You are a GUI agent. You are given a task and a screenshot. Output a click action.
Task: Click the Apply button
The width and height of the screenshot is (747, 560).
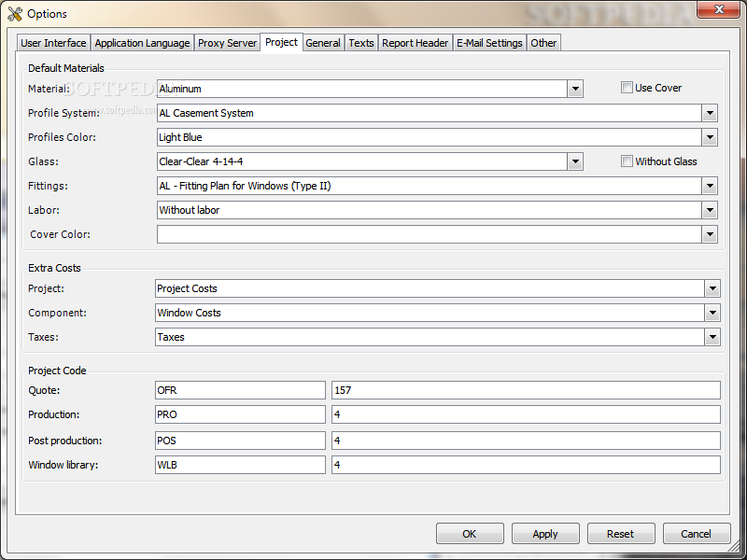coord(545,534)
